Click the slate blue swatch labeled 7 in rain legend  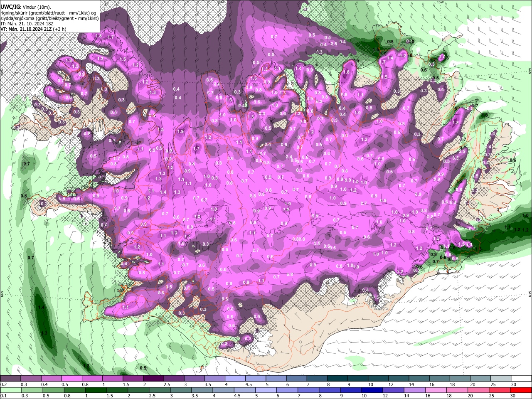click(x=308, y=390)
